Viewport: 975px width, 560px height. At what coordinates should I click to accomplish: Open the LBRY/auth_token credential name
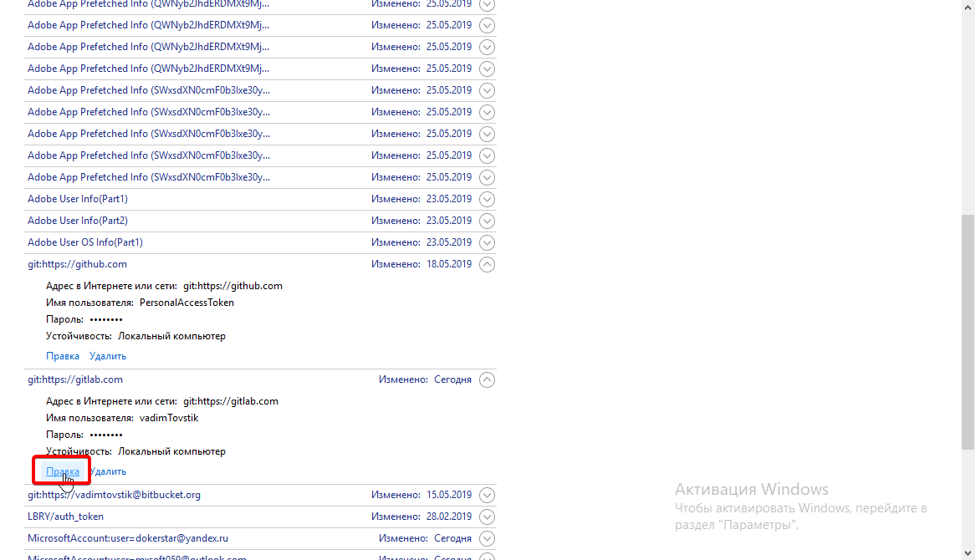point(65,517)
